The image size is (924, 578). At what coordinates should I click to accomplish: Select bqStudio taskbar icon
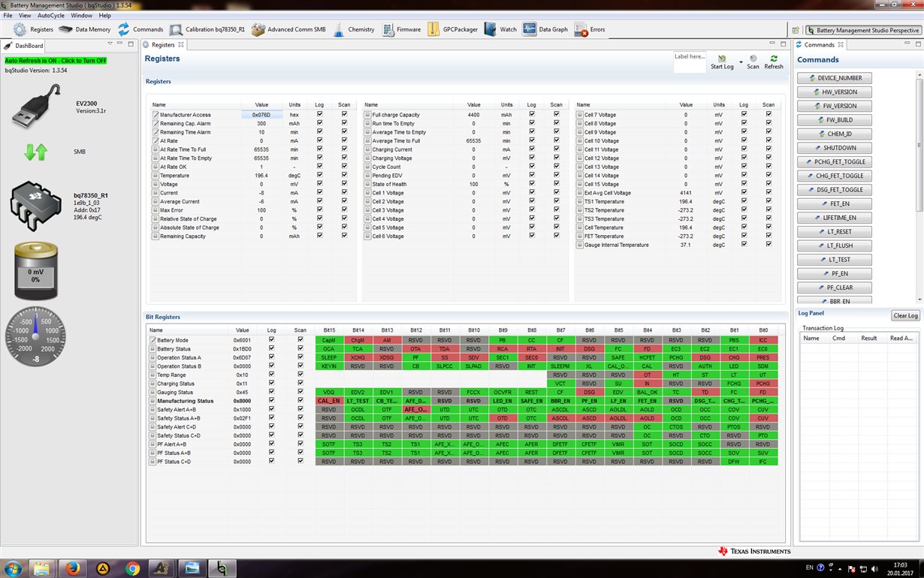(x=222, y=568)
